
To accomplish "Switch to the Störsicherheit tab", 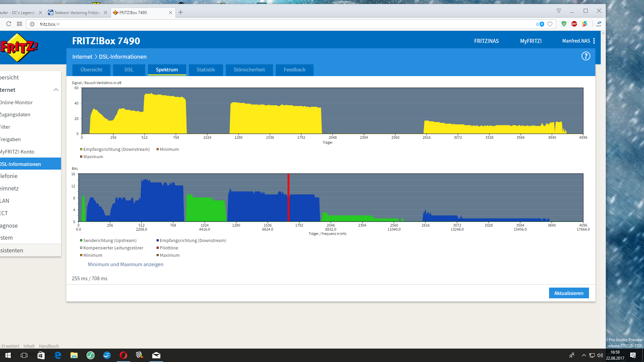I will click(249, 70).
